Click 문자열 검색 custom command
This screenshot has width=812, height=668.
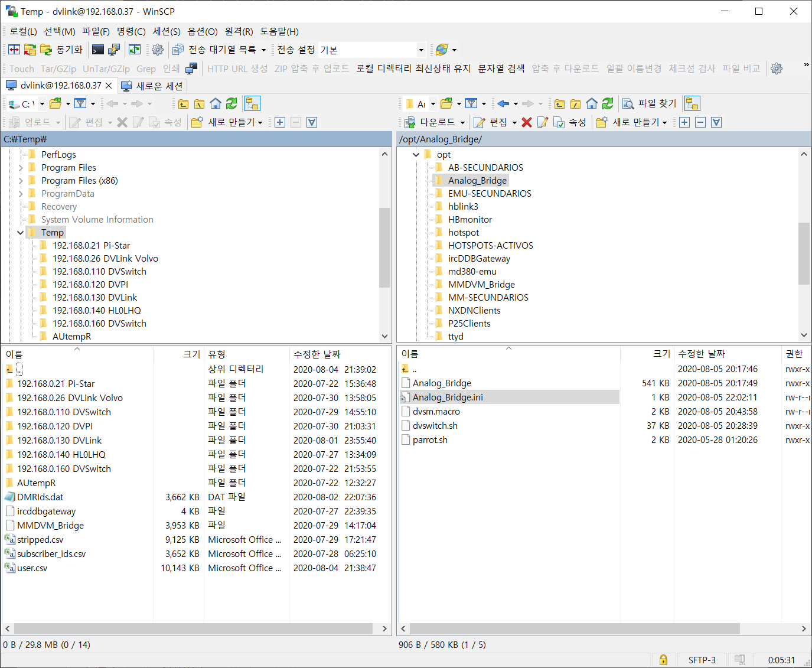(501, 69)
